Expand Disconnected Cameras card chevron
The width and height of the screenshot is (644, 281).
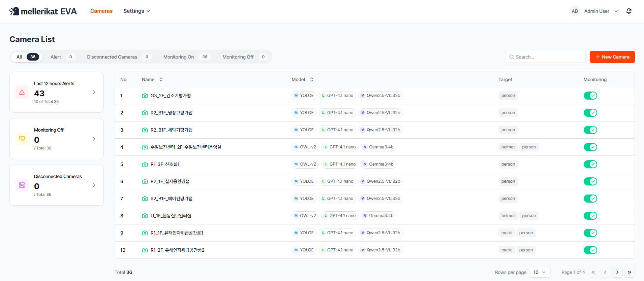[x=94, y=185]
